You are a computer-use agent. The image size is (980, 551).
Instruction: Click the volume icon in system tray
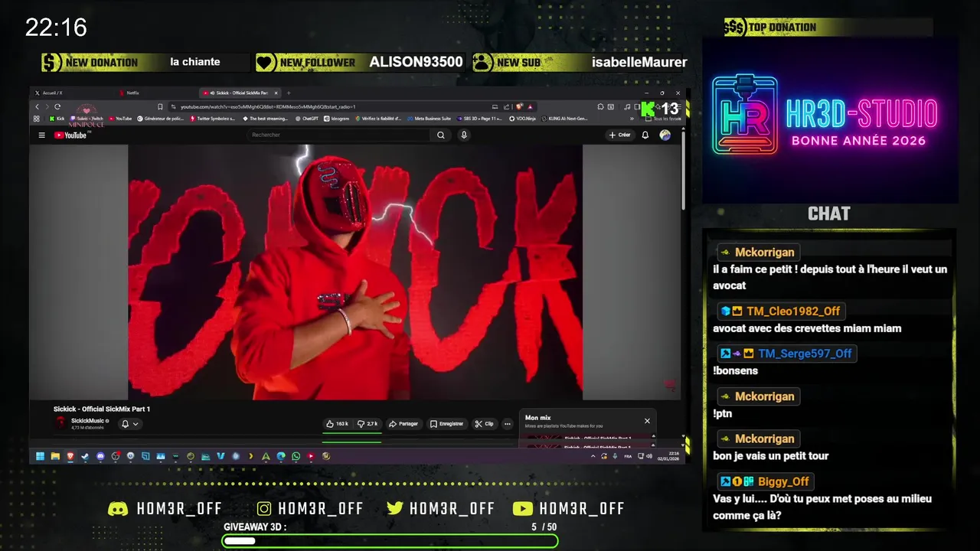coord(649,456)
